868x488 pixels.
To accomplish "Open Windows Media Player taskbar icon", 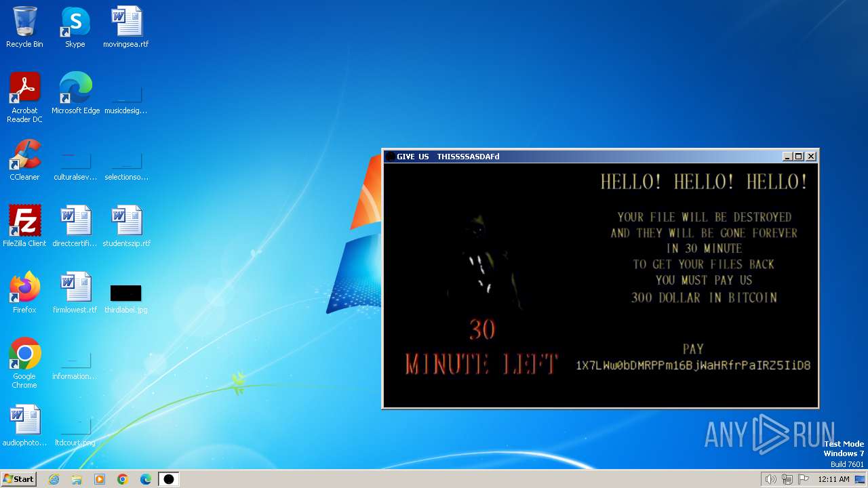I will tap(100, 479).
